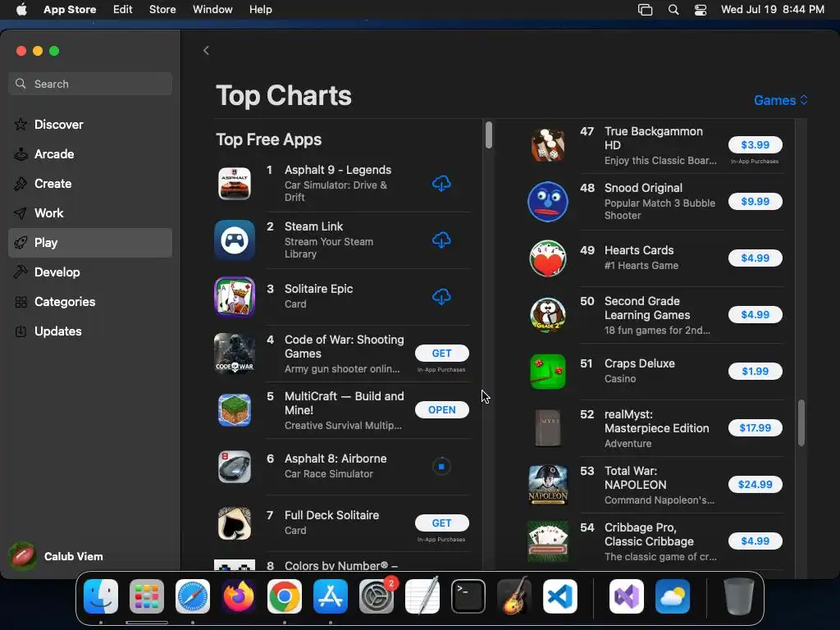Open the Create section
This screenshot has height=630, width=840.
[x=90, y=184]
